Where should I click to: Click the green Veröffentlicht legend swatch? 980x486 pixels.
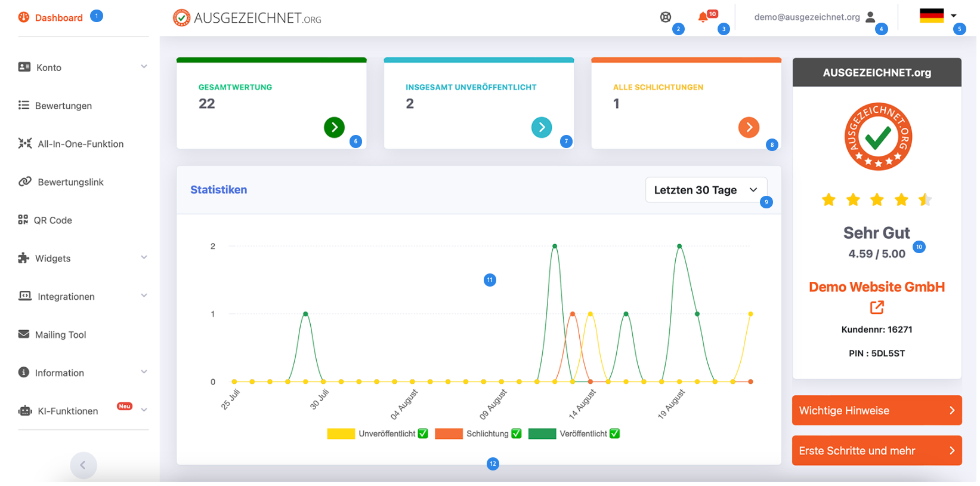click(x=542, y=433)
